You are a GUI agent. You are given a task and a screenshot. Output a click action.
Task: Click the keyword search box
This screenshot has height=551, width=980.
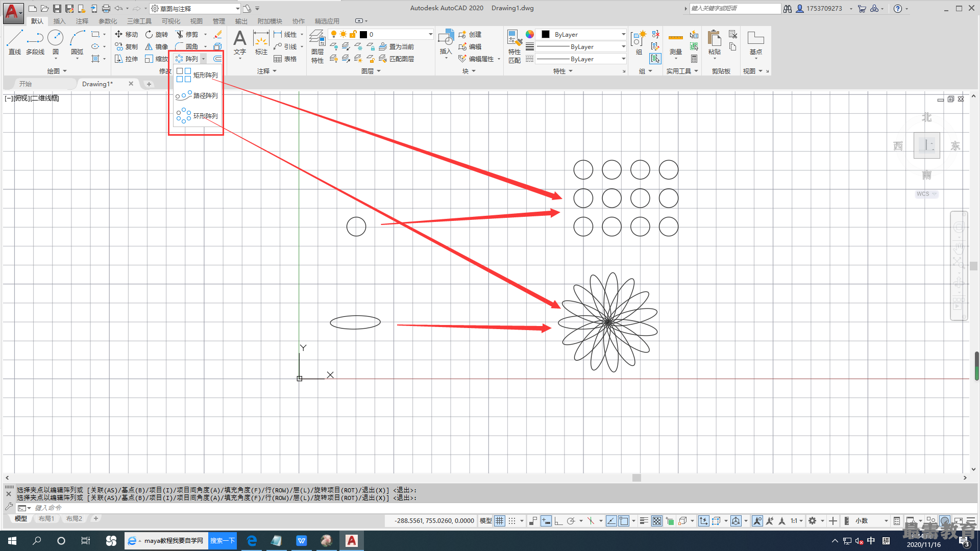point(735,8)
